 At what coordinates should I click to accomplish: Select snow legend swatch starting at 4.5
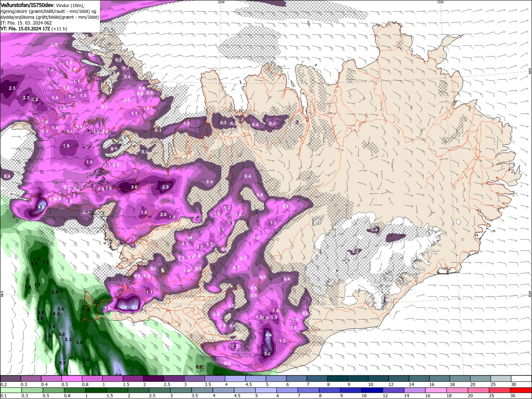tap(255, 379)
